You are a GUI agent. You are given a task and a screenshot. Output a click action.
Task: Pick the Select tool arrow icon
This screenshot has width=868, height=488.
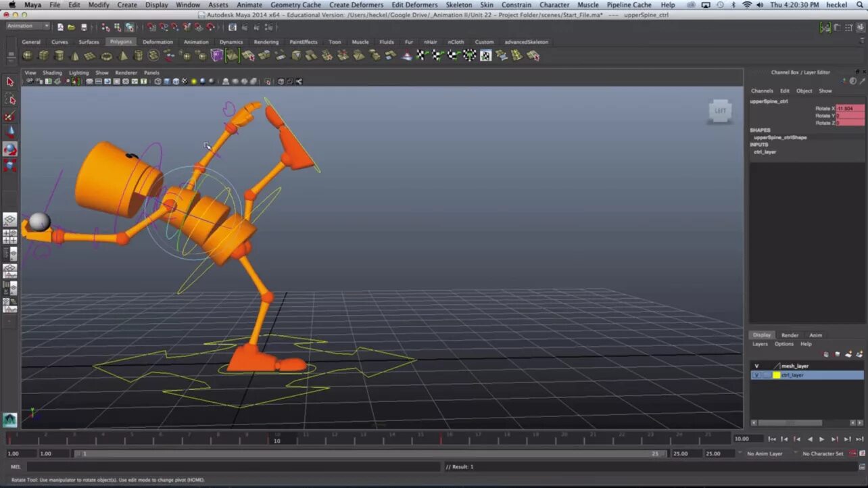(x=10, y=81)
